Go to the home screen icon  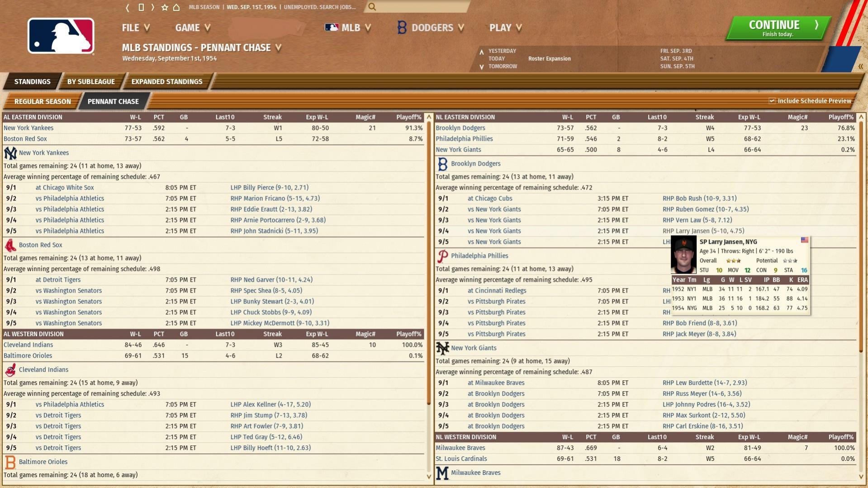click(x=176, y=7)
